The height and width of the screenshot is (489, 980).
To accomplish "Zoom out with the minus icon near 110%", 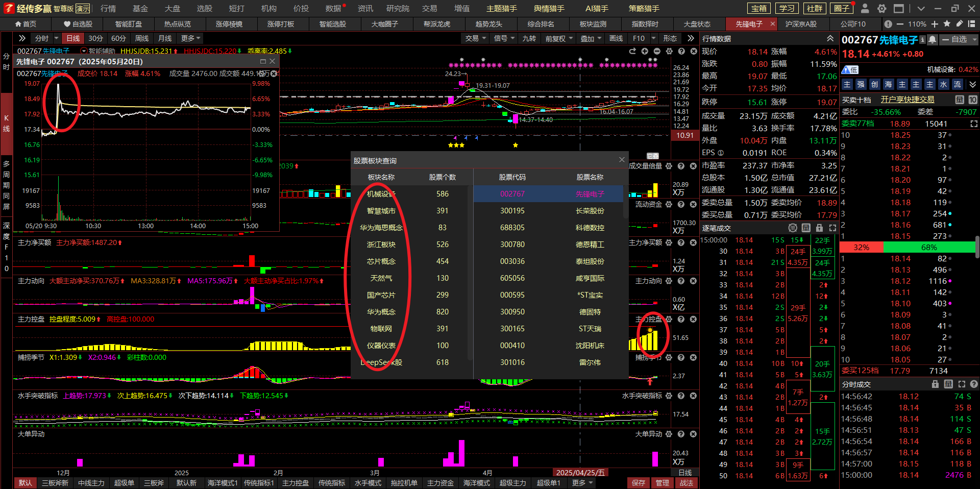I will 899,24.
